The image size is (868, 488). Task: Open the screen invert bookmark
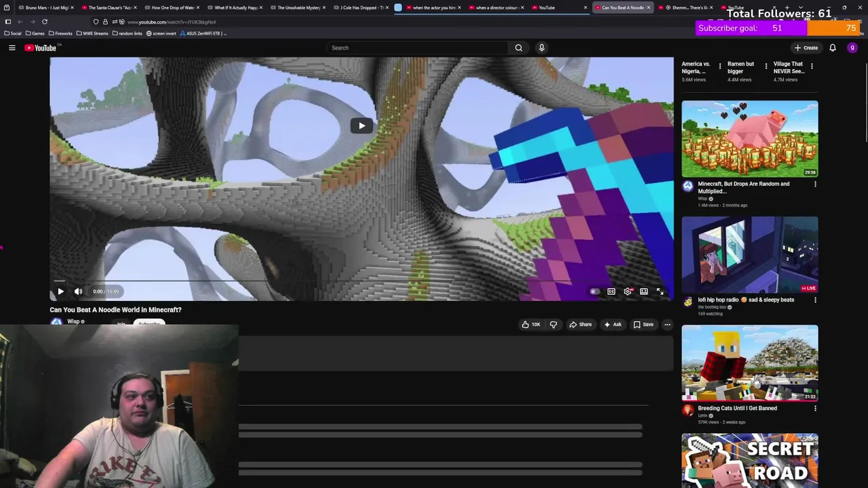[161, 33]
